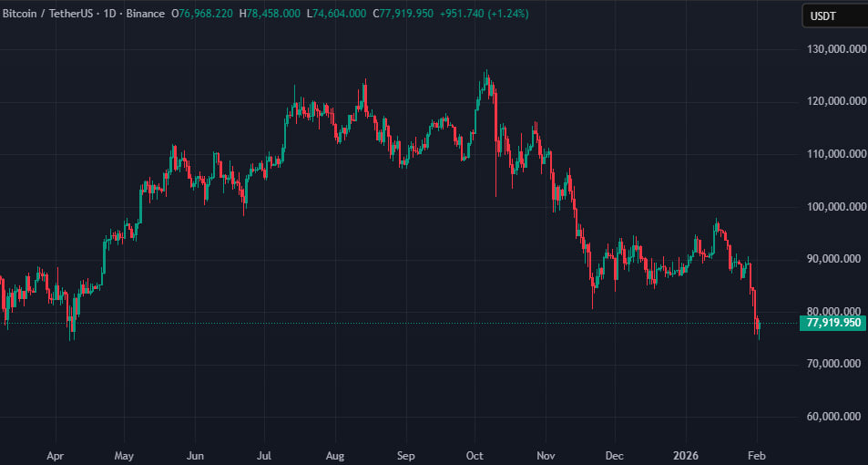
Task: Click the 130,000.000 price axis label
Action: tap(832, 48)
